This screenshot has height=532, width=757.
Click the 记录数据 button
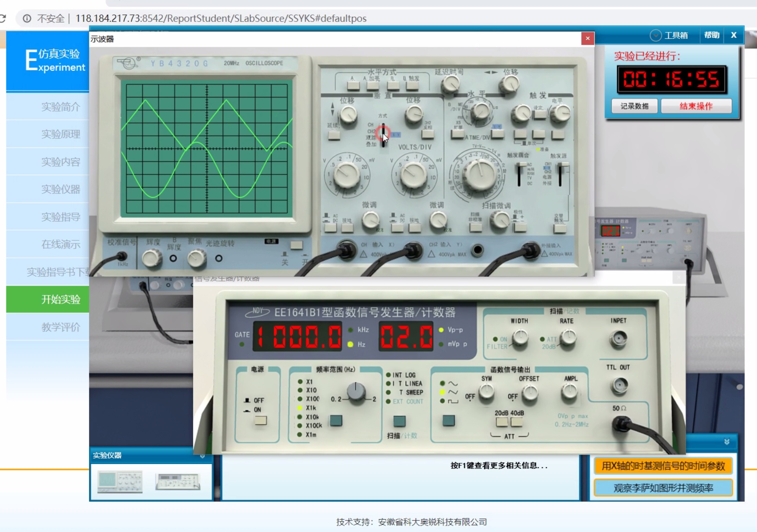coord(634,106)
